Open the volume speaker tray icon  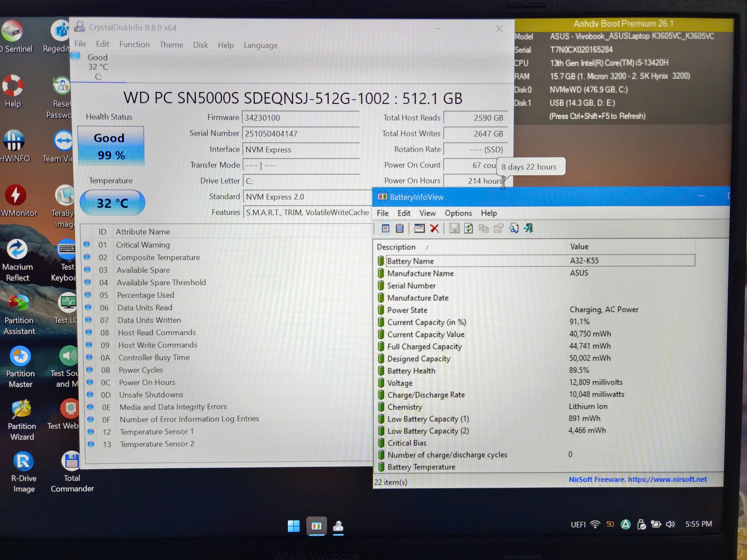tap(670, 524)
